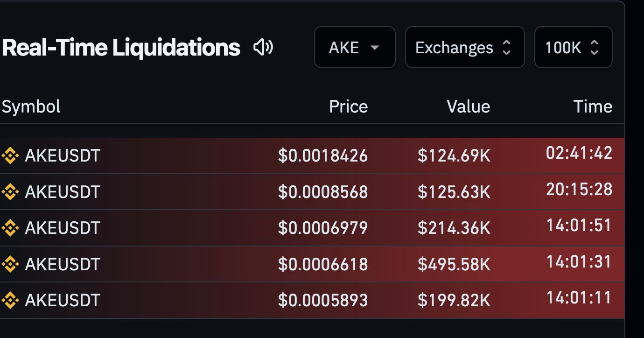Sort by the Value column header
Image resolution: width=644 pixels, height=338 pixels.
pos(469,107)
